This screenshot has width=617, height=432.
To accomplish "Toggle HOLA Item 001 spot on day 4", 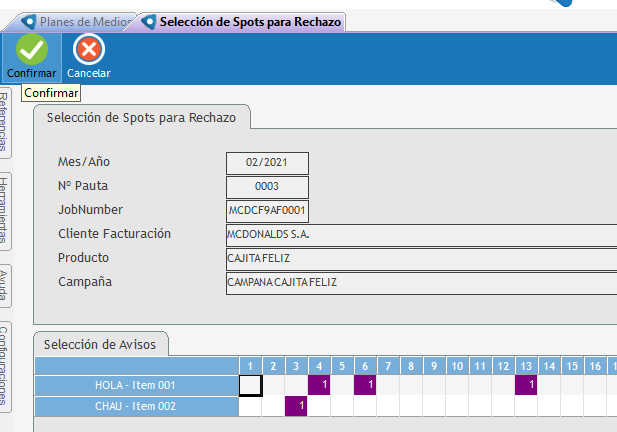I will [x=320, y=385].
